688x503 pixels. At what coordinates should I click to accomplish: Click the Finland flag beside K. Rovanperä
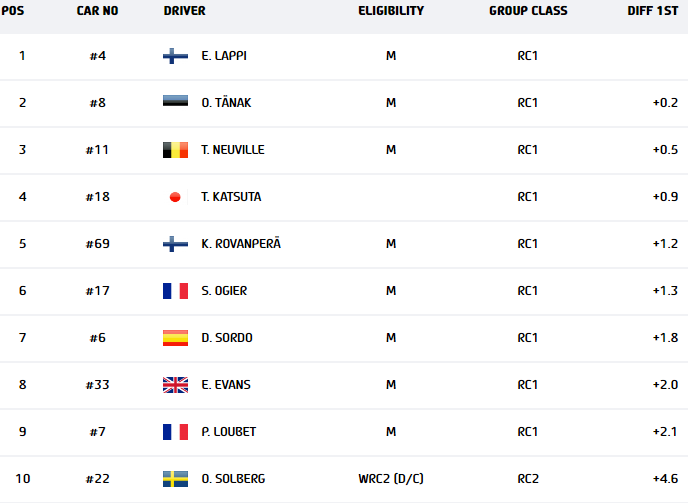click(175, 244)
